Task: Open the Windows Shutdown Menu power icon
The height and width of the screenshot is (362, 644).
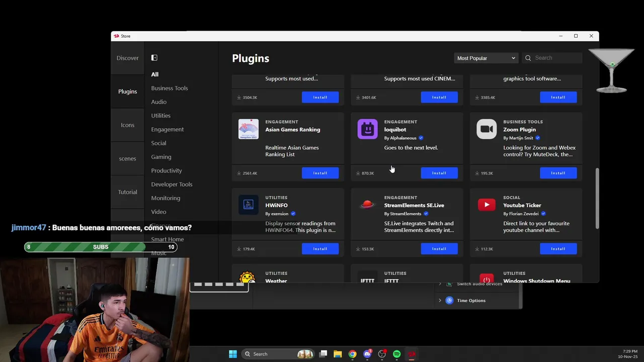Action: coord(487,277)
